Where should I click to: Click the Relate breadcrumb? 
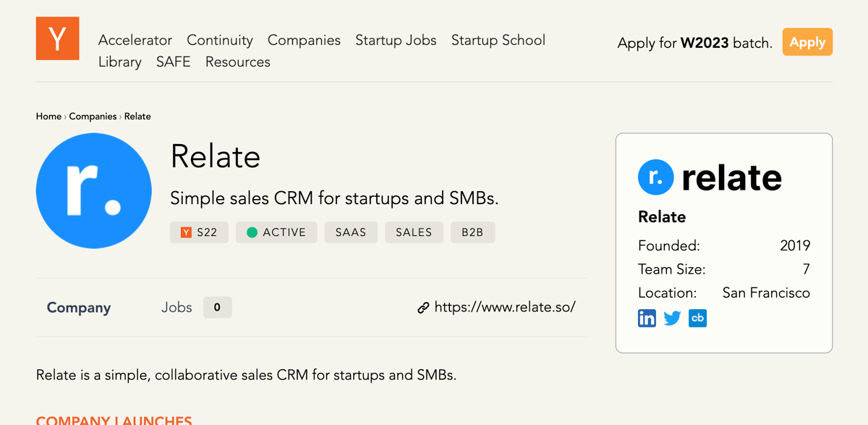click(x=137, y=116)
